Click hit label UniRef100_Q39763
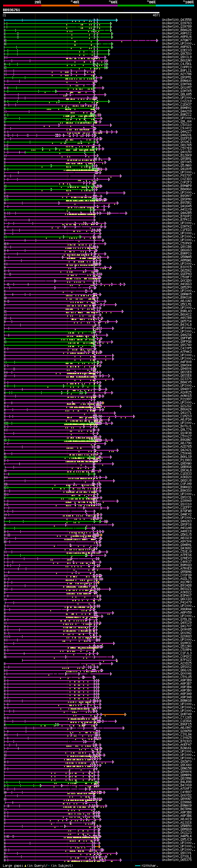This screenshot has height=868, width=197. click(x=177, y=23)
